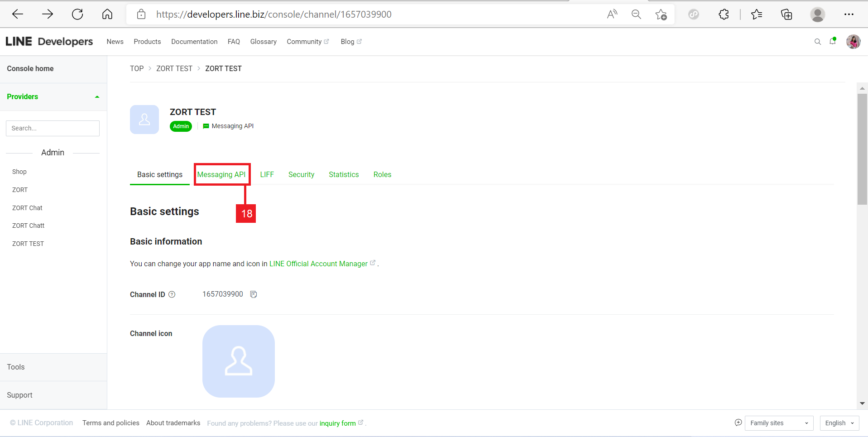Image resolution: width=868 pixels, height=437 pixels.
Task: Switch to the LIFF tab
Action: (267, 175)
